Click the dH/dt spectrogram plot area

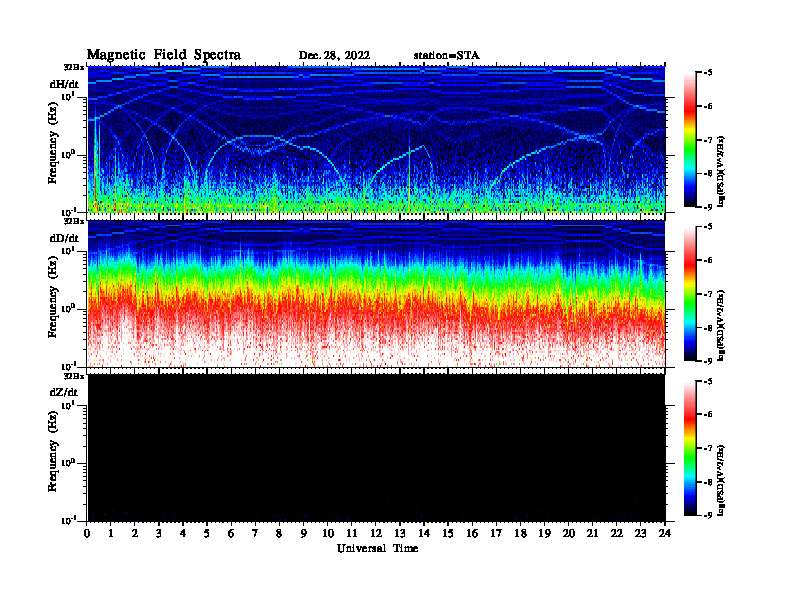(x=377, y=139)
